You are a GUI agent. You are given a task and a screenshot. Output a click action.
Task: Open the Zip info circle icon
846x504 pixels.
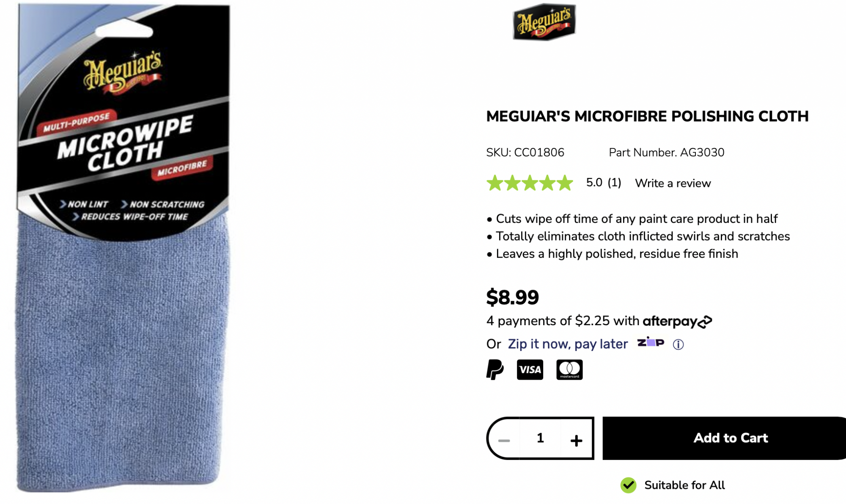coord(678,345)
